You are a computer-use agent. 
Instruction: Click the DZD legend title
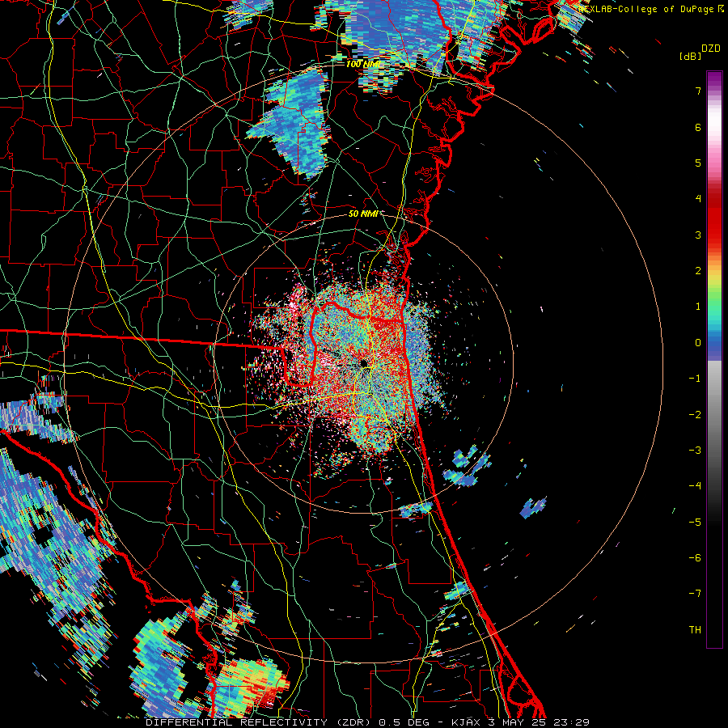pos(711,49)
